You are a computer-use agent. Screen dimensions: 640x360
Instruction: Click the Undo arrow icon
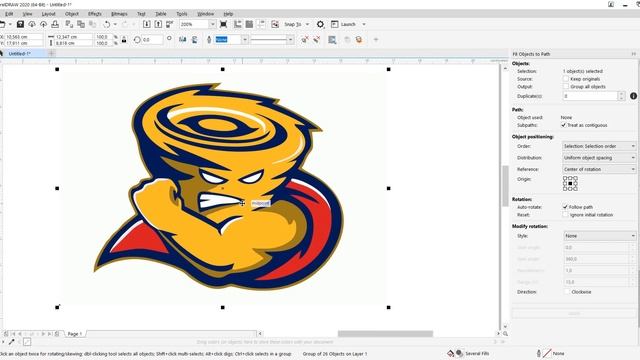point(107,24)
